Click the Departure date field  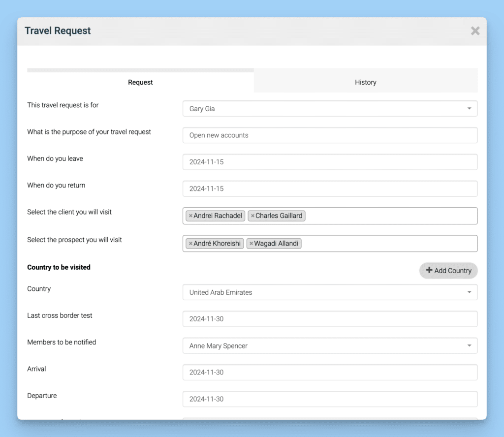click(x=330, y=399)
